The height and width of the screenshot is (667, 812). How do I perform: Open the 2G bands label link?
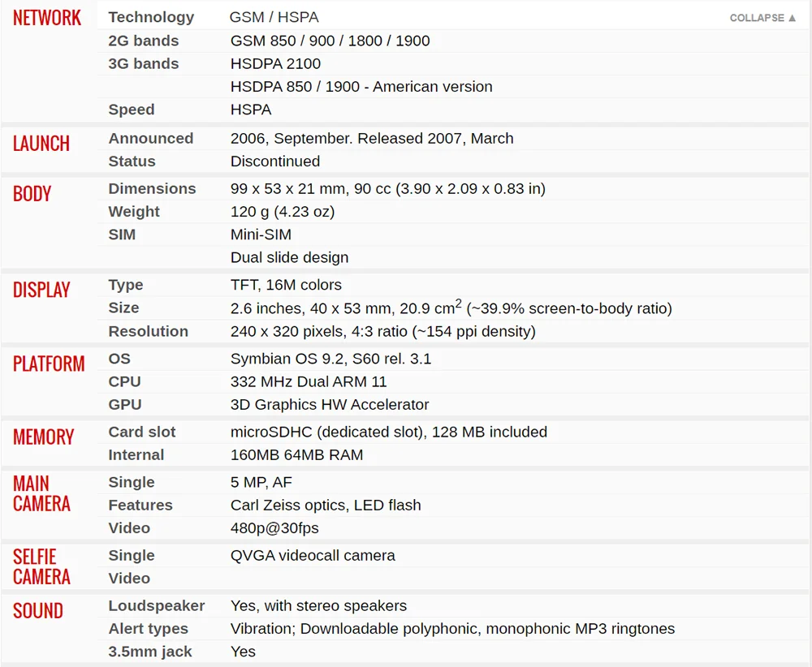tap(144, 41)
